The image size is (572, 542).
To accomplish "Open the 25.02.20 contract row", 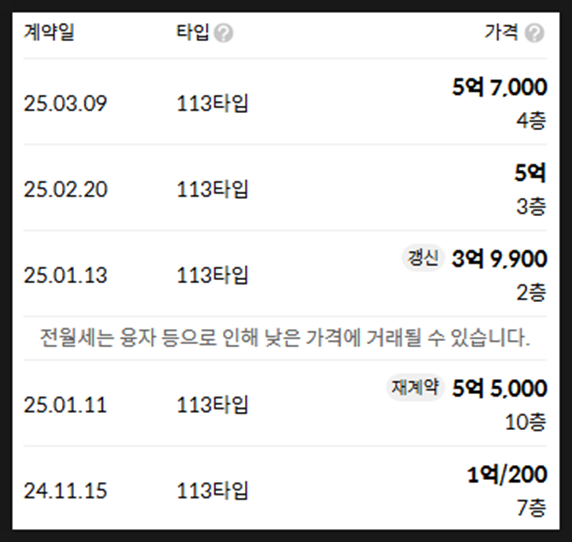I will [285, 188].
